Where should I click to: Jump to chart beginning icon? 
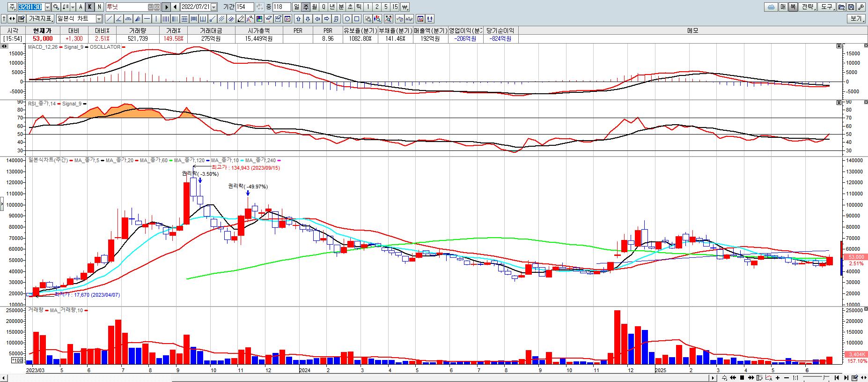point(837,378)
